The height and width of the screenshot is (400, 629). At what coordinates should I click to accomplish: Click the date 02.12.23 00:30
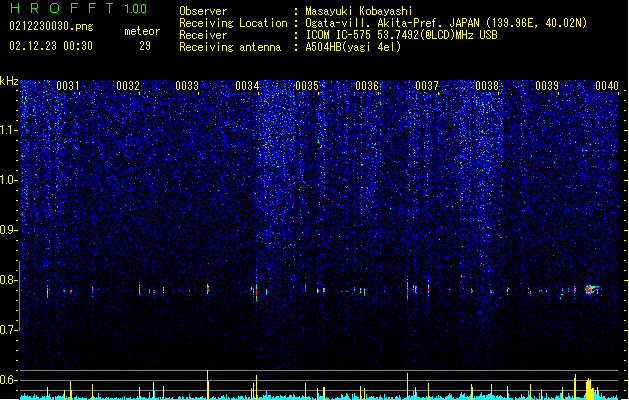click(51, 46)
